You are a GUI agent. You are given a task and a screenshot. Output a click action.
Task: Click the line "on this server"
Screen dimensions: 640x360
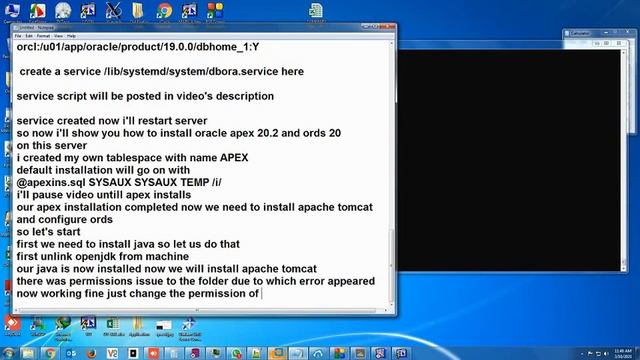[x=51, y=146]
